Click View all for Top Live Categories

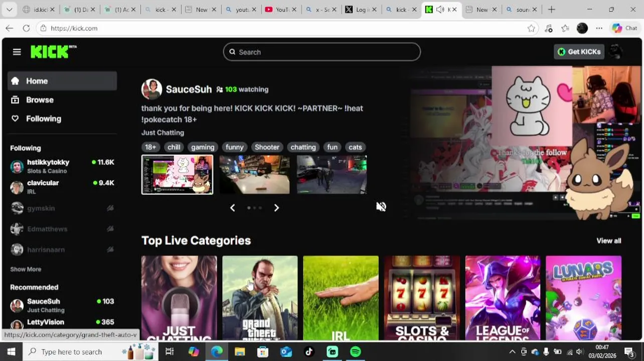coord(608,241)
